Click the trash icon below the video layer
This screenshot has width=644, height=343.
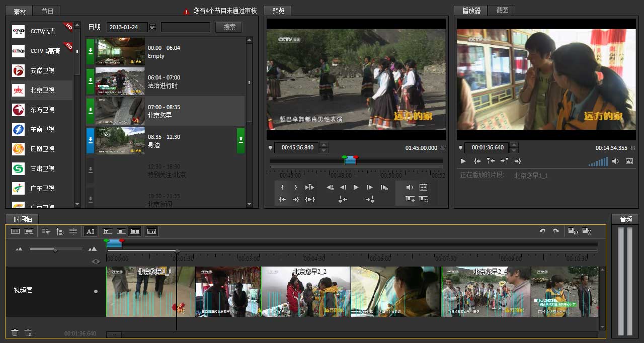(15, 332)
